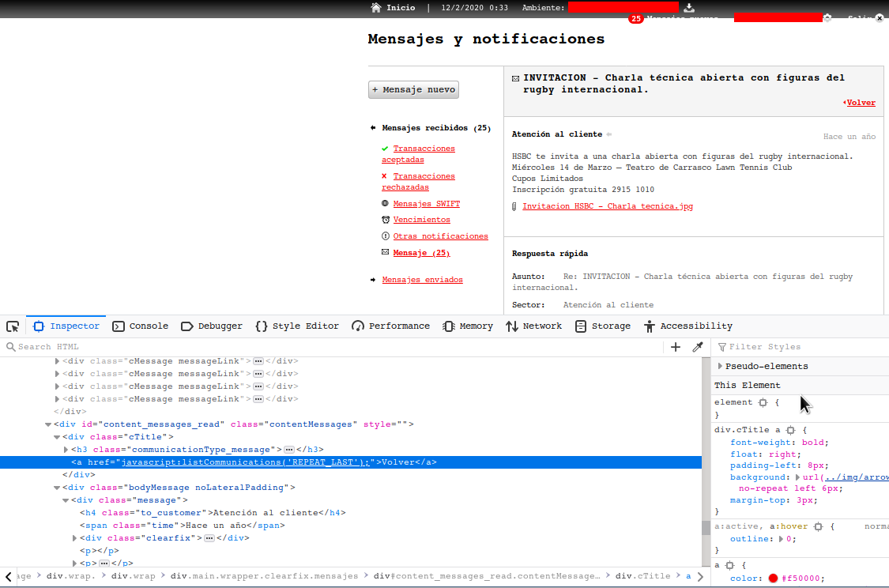Toggle the selector highlighter for the element rule
This screenshot has width=889, height=588.
[x=763, y=402]
